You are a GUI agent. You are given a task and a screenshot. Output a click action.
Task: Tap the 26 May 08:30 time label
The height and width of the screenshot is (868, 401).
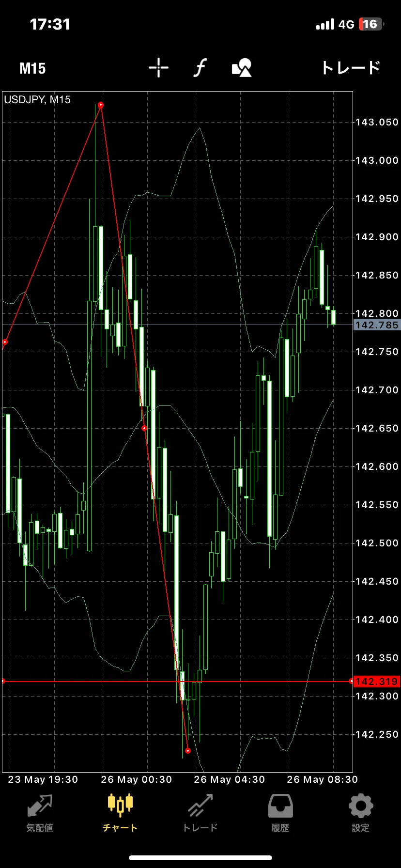click(323, 779)
